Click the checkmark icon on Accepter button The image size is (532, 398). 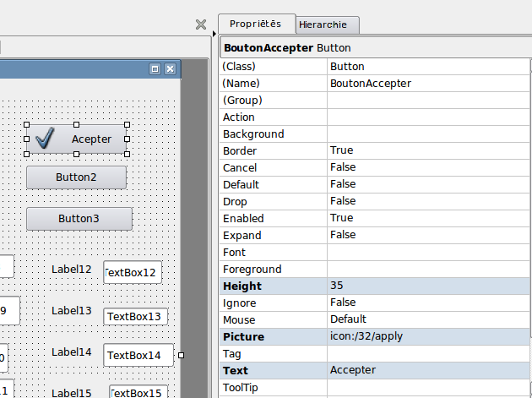coord(46,139)
